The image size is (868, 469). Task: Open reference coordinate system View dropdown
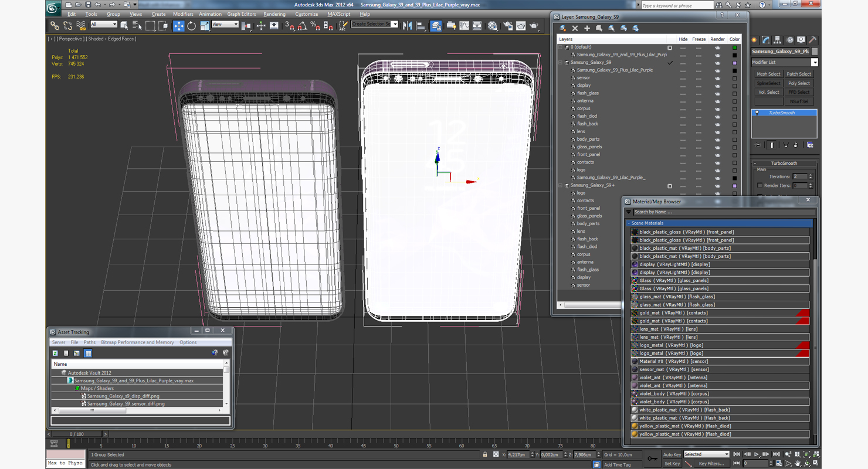pyautogui.click(x=225, y=25)
